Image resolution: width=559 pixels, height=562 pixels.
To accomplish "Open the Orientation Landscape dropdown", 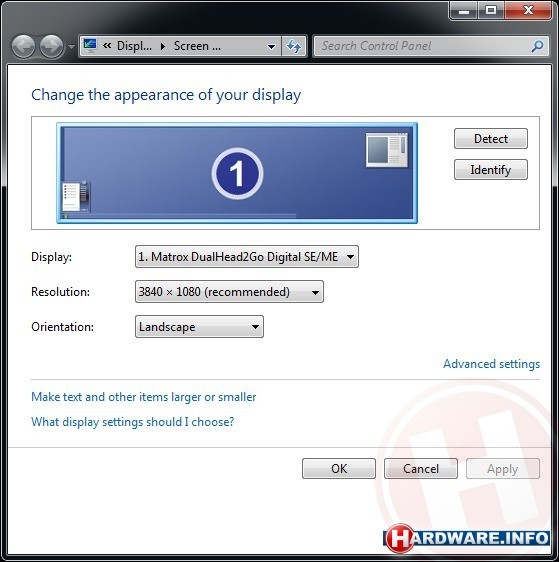I will [x=199, y=327].
